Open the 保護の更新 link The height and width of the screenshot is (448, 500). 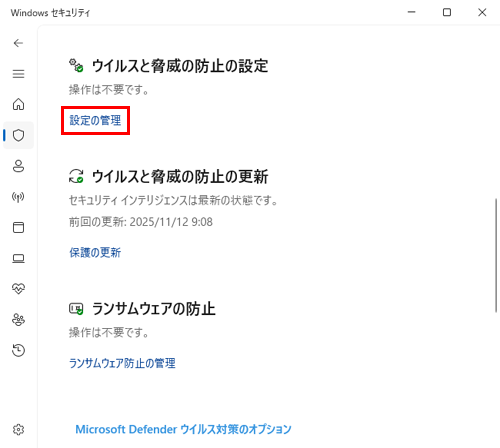click(x=95, y=253)
